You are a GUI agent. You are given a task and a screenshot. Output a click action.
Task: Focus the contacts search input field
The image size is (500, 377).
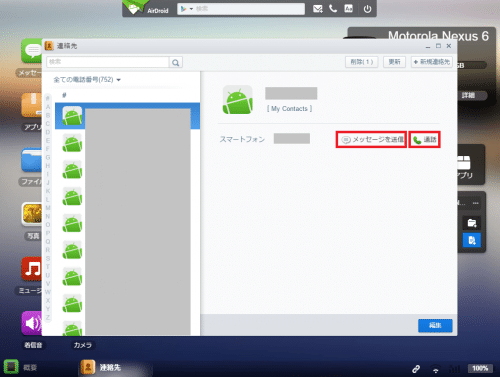[x=108, y=62]
